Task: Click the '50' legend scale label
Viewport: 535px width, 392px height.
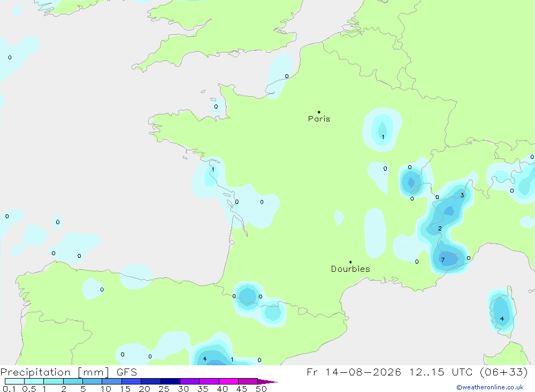Action: 261,389
